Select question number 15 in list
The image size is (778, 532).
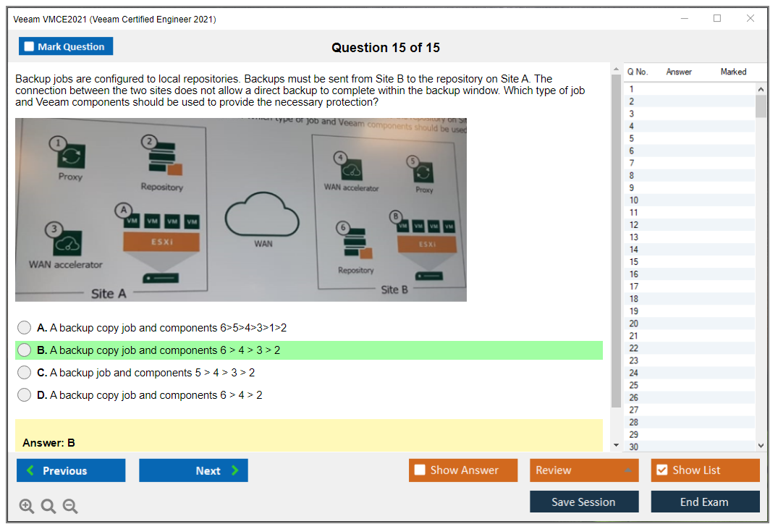633,262
